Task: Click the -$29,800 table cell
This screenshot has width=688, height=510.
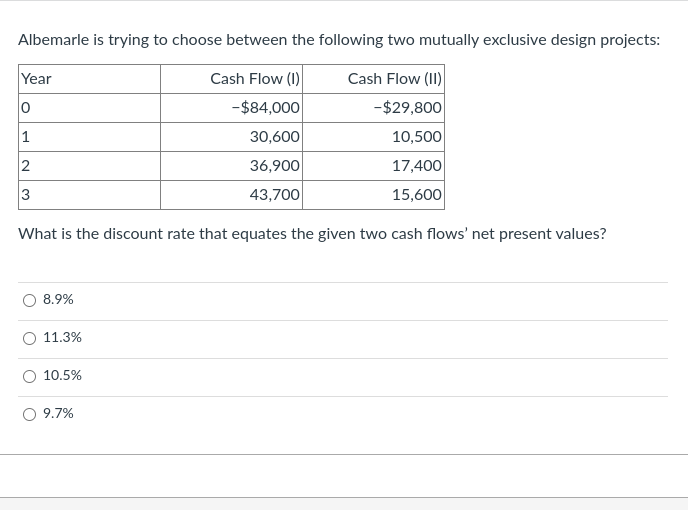Action: pyautogui.click(x=373, y=108)
